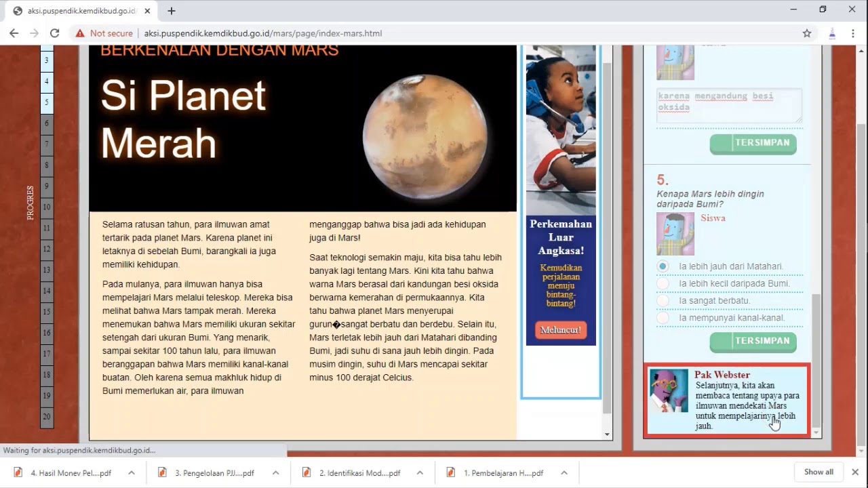Image resolution: width=868 pixels, height=488 pixels.
Task: Click the PROGRES vertical label
Action: pos(31,202)
